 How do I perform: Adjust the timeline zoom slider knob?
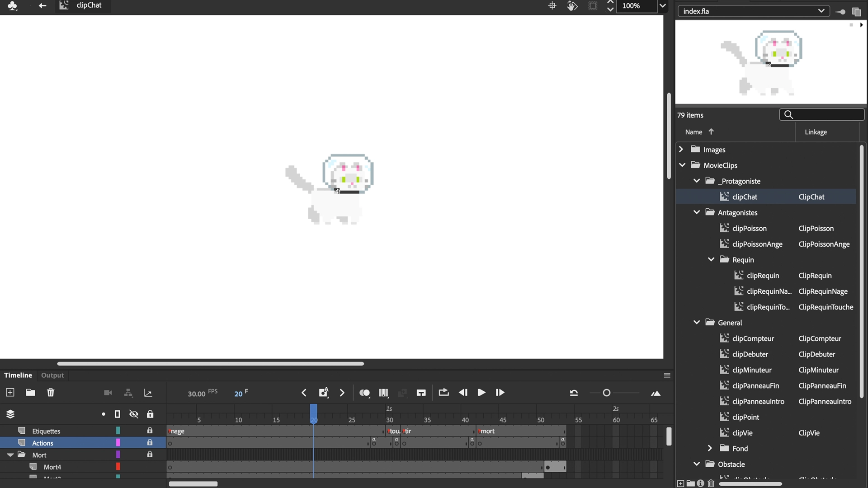[x=607, y=393]
